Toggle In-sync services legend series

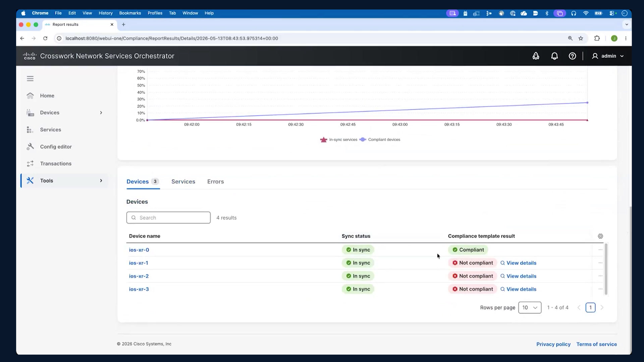point(339,140)
